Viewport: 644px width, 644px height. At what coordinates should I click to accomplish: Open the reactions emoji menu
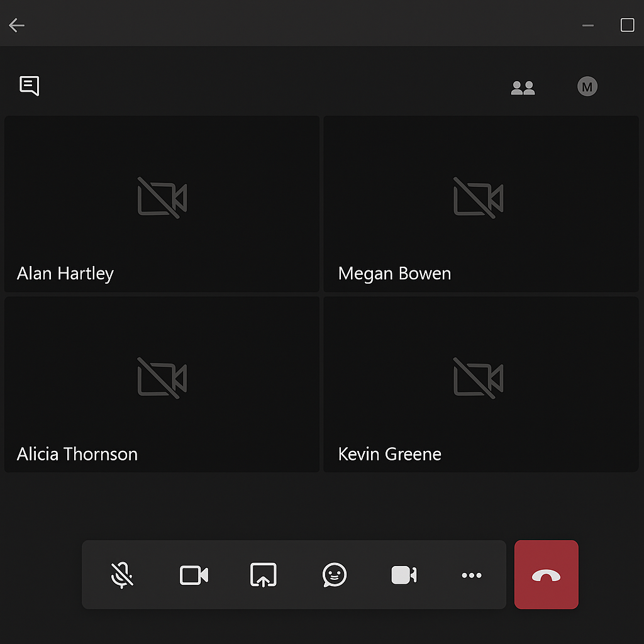click(x=335, y=575)
